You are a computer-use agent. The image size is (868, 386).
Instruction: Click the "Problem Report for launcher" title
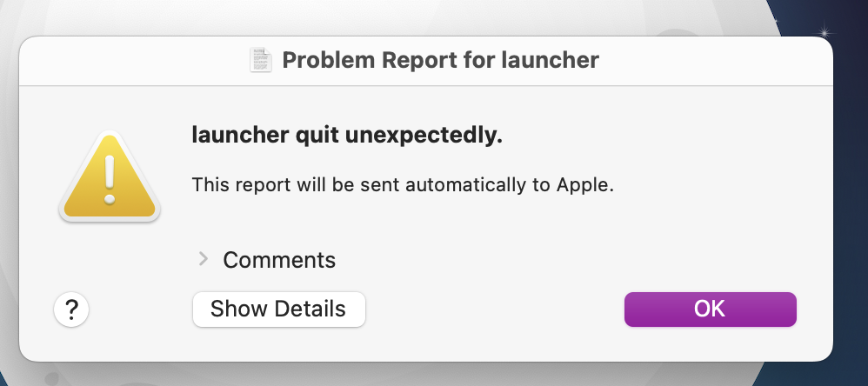point(440,60)
